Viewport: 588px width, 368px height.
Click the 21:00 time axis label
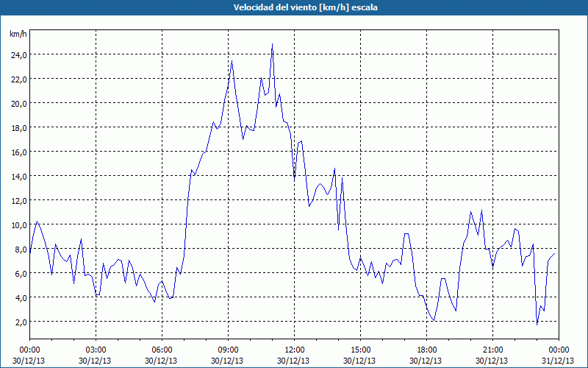point(492,350)
